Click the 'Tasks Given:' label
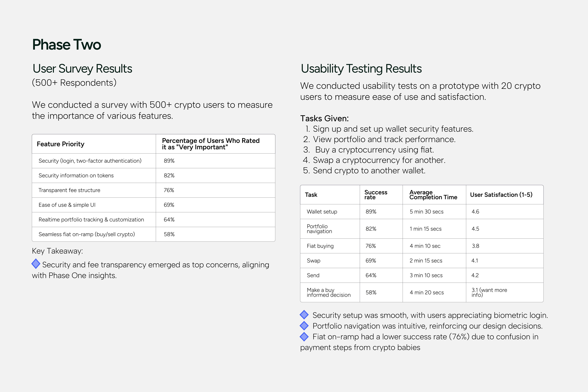This screenshot has height=392, width=588. click(324, 118)
